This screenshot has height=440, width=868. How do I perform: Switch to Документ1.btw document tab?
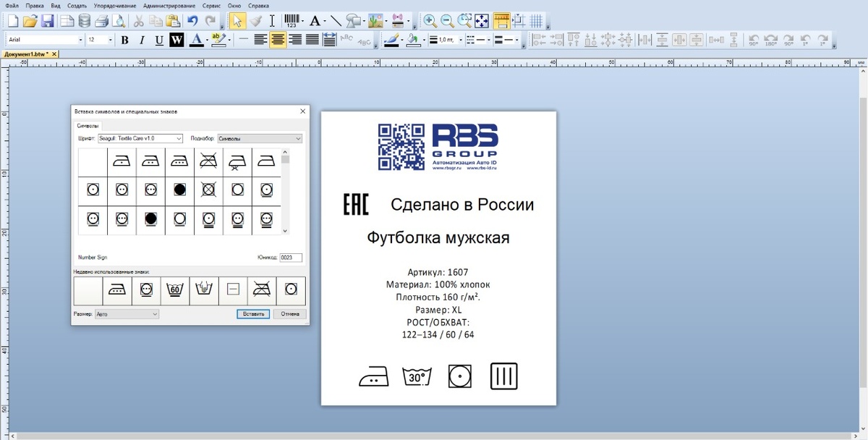coord(26,54)
